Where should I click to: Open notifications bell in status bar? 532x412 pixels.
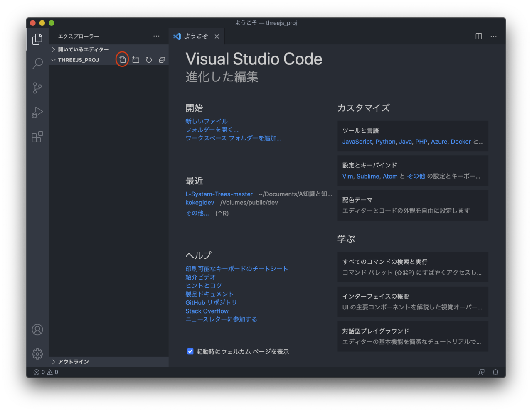tap(495, 372)
